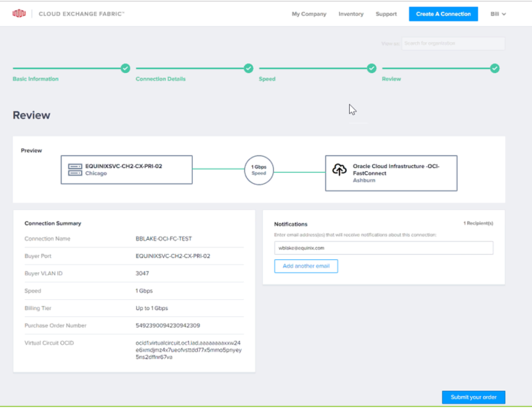Click the 1 Recipient(s) text

click(x=478, y=223)
